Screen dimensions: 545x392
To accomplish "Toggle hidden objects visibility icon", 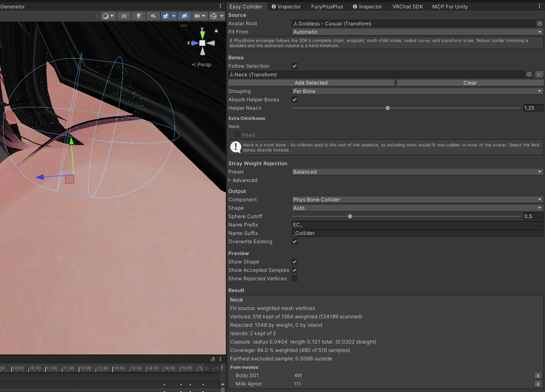I will 184,16.
